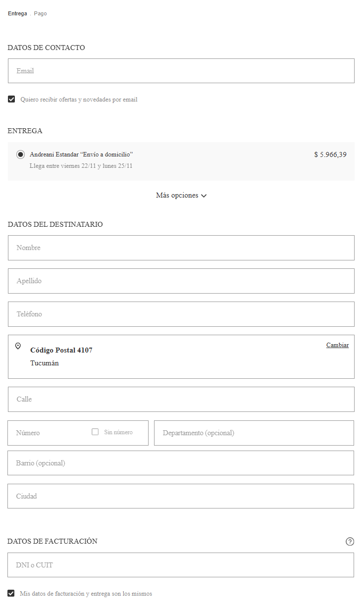The image size is (364, 609).
Task: Click the Teléfono input field
Action: [x=181, y=314]
